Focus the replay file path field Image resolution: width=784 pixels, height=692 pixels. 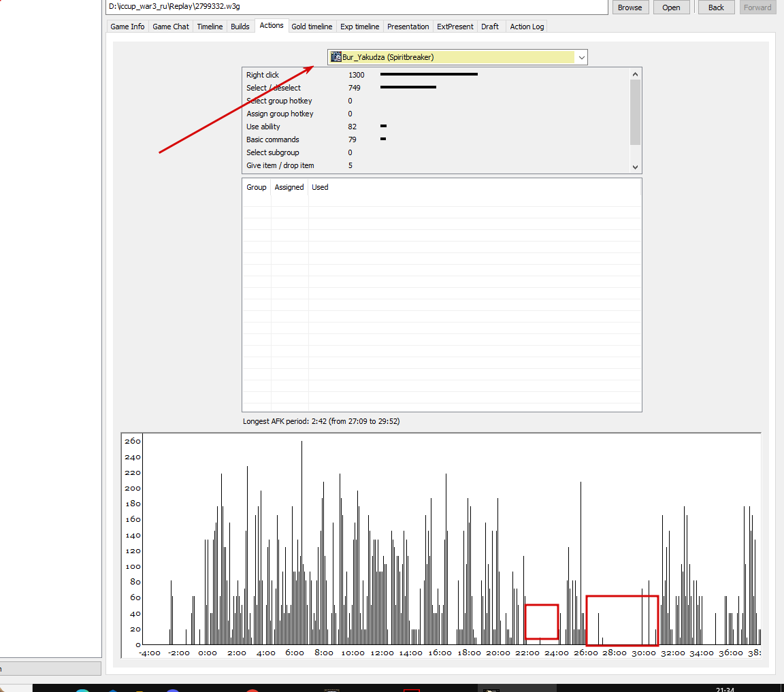[x=357, y=7]
